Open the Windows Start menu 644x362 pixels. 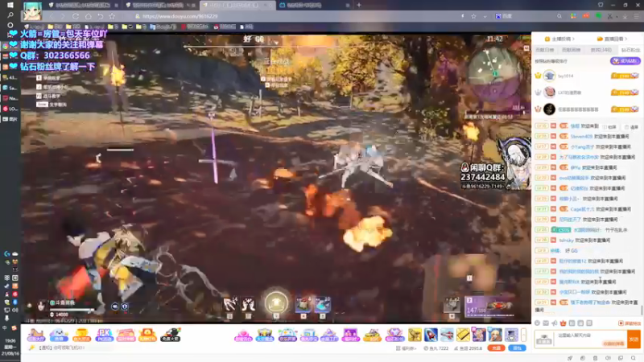tap(10, 5)
